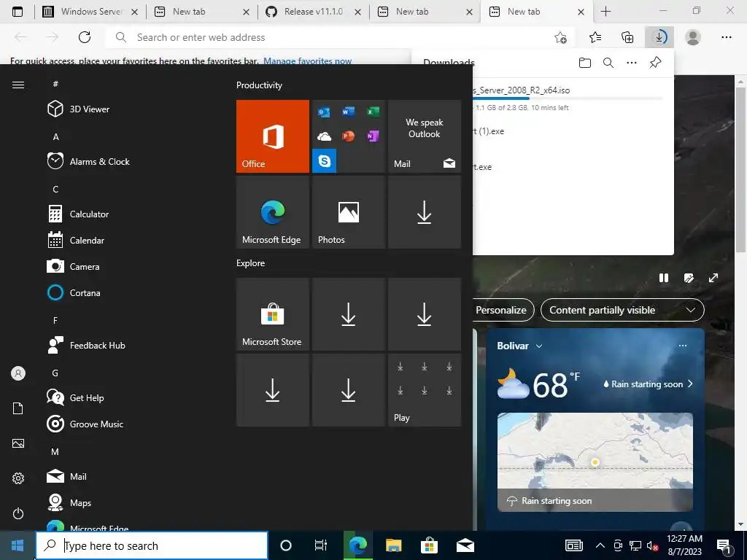Viewport: 747px width, 560px height.
Task: Open the Power options in Start
Action: click(18, 513)
